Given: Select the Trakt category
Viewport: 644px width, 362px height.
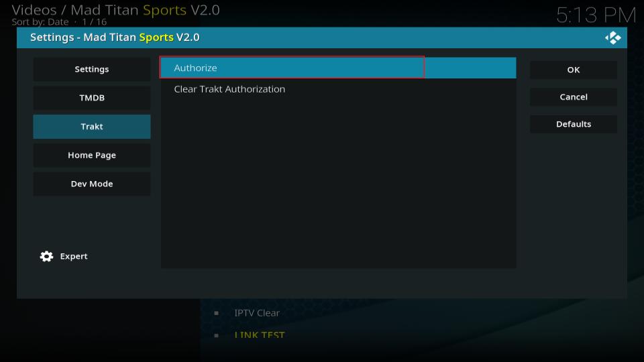Looking at the screenshot, I should 92,127.
